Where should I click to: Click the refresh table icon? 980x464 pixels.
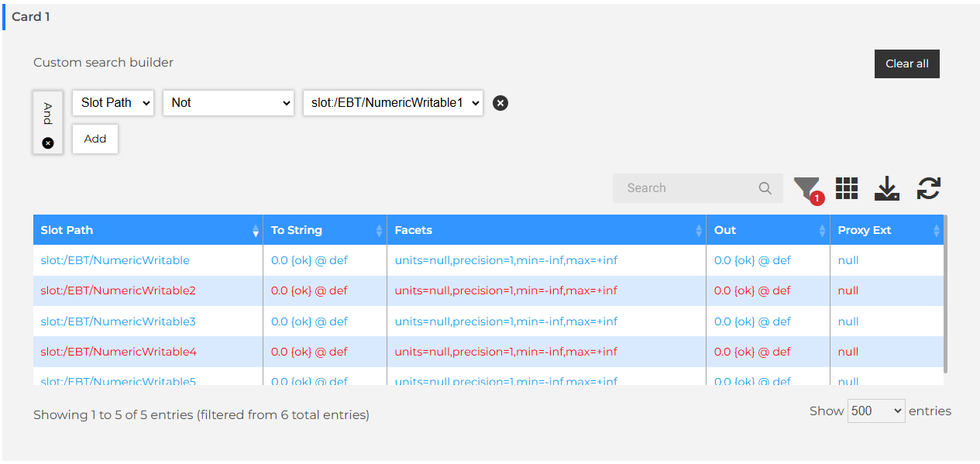928,188
